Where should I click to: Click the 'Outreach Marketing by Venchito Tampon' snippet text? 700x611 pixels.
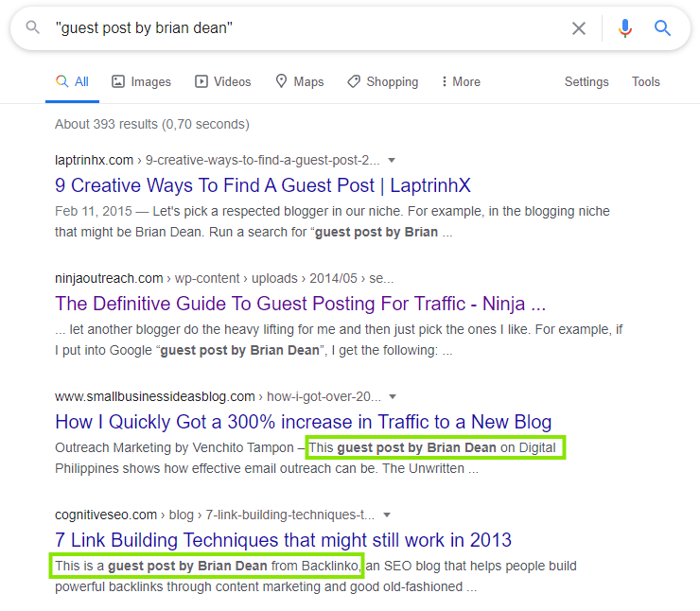pyautogui.click(x=174, y=447)
